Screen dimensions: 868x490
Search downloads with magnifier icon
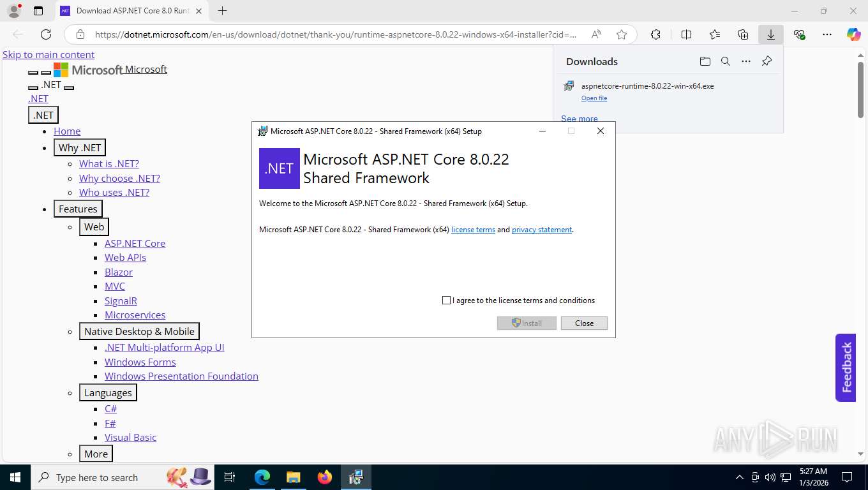click(x=726, y=61)
